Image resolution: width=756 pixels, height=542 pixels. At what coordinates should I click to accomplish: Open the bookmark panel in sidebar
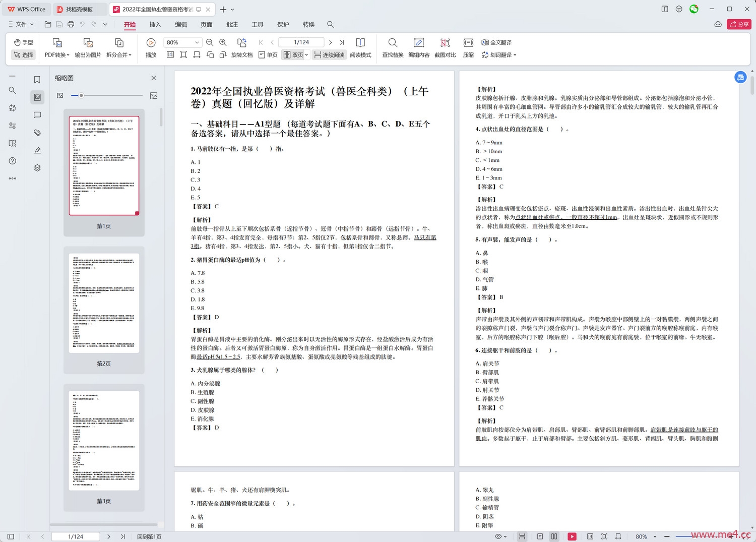(37, 80)
